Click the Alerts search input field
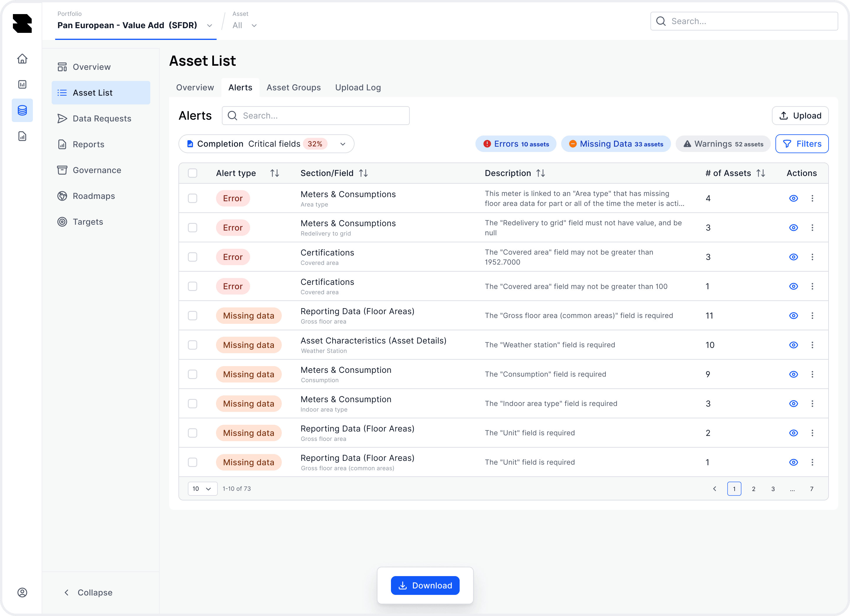850x616 pixels. click(x=316, y=116)
